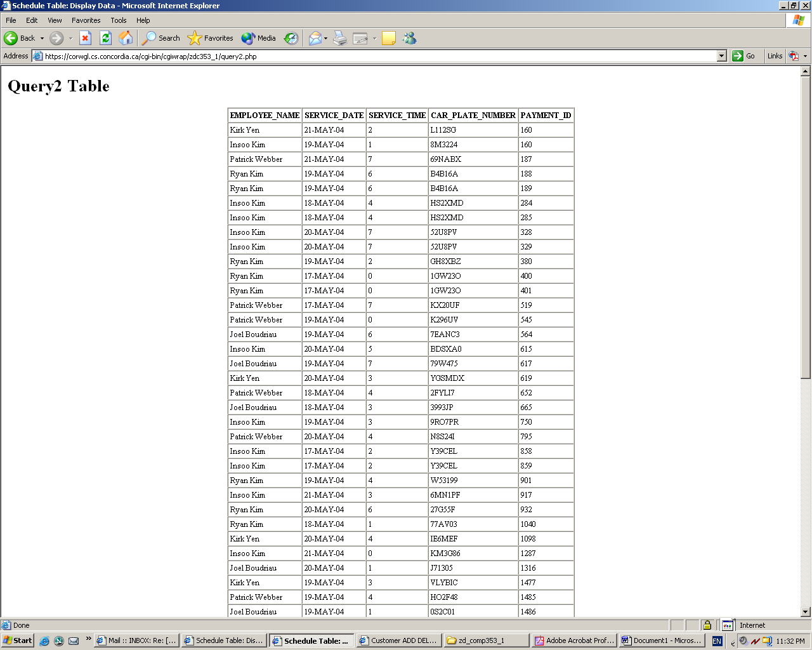
Task: Click the payment ID 1098 cell
Action: click(x=546, y=539)
